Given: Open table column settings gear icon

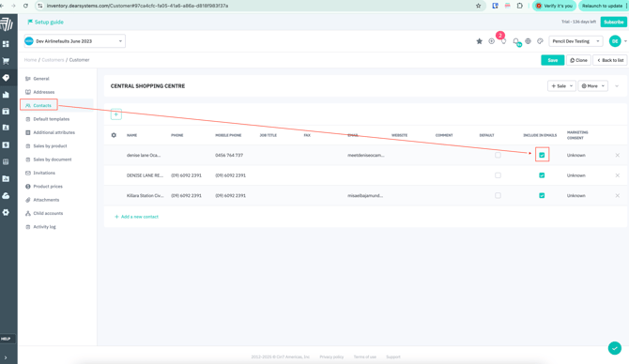Looking at the screenshot, I should point(114,135).
